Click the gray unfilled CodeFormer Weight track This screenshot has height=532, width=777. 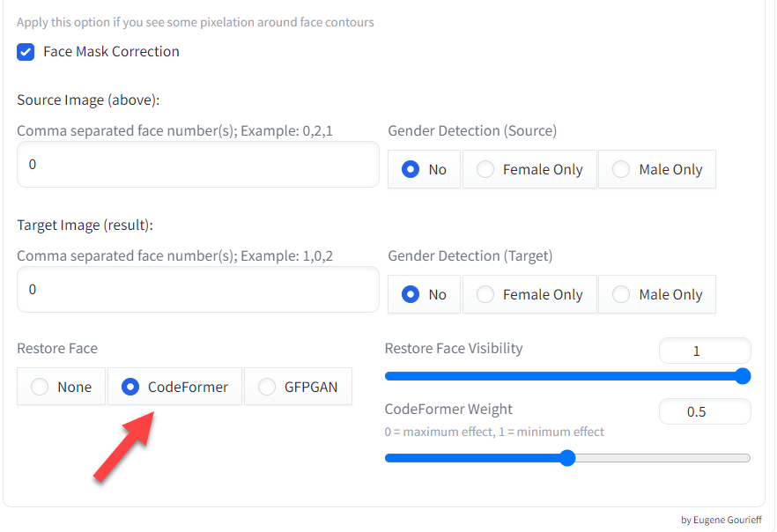pyautogui.click(x=661, y=458)
